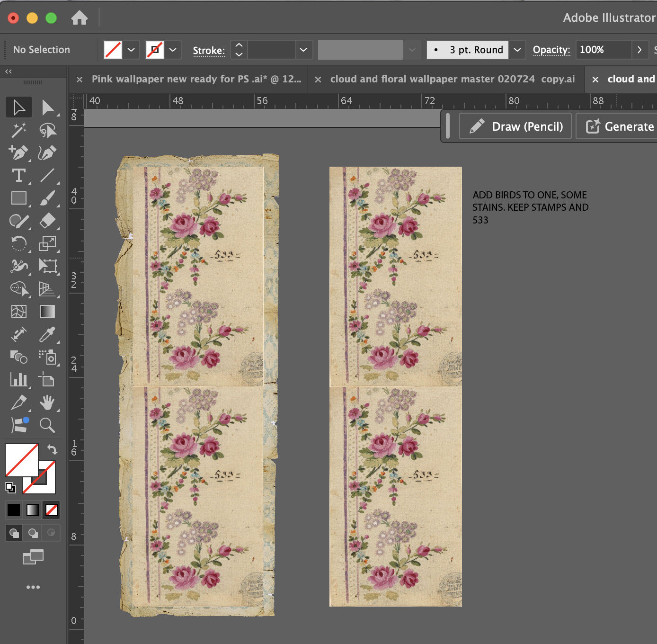
Task: Choose the Shaper tool
Action: pyautogui.click(x=19, y=221)
